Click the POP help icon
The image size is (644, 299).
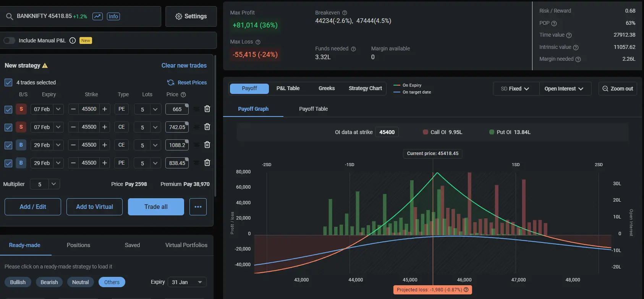(554, 23)
